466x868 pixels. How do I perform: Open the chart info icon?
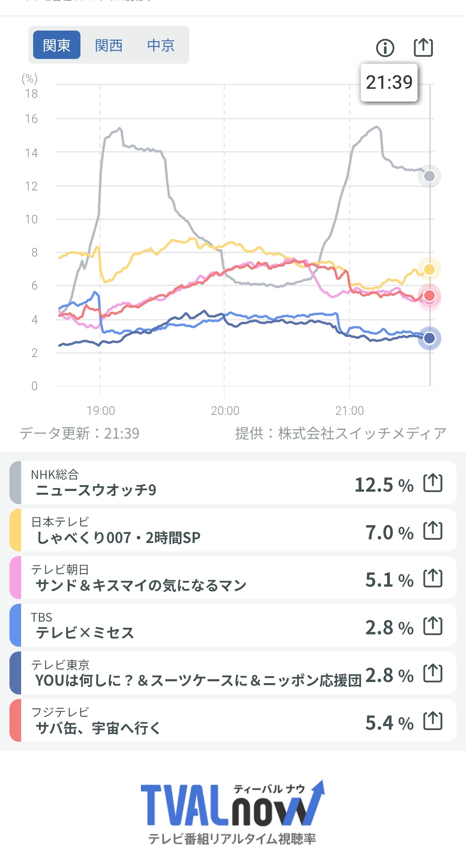click(x=385, y=48)
